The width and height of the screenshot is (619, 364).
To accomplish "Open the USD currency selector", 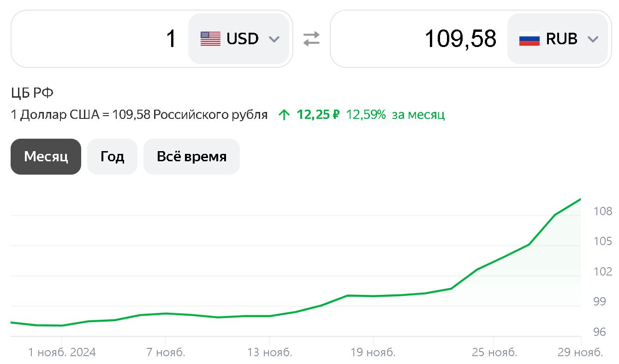I will 239,39.
